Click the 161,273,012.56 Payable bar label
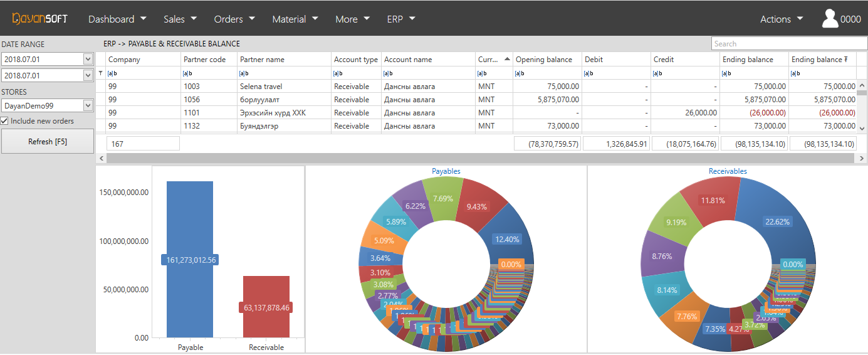Image resolution: width=868 pixels, height=355 pixels. tap(190, 260)
